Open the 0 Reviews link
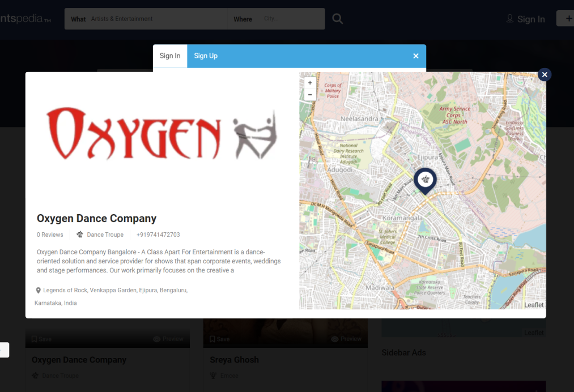Screen dimensions: 574x392 [x=50, y=235]
